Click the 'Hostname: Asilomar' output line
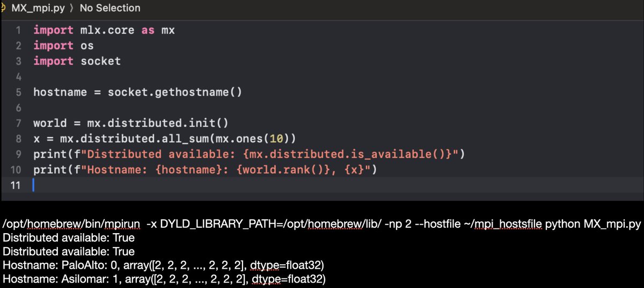Screen dimensions: 644x288 [164, 279]
